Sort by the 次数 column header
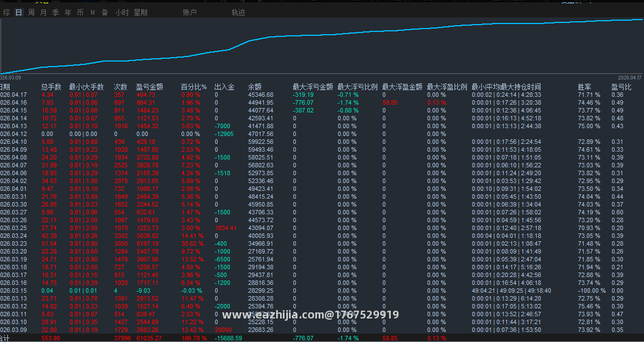 [x=120, y=87]
